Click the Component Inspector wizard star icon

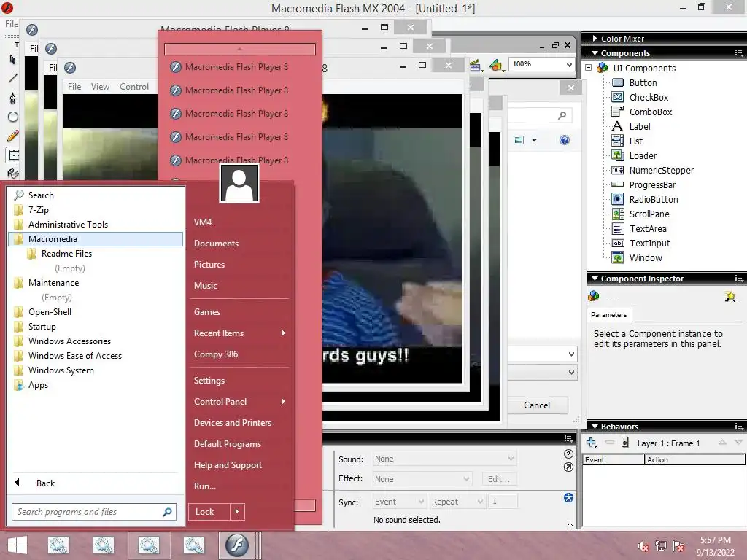tap(729, 297)
